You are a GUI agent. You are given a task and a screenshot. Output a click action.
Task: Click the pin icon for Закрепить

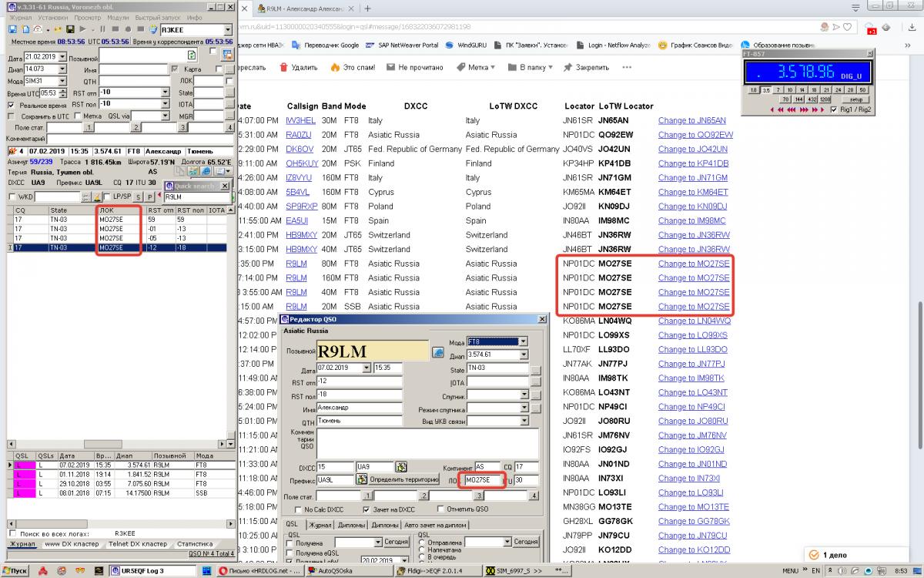click(567, 67)
